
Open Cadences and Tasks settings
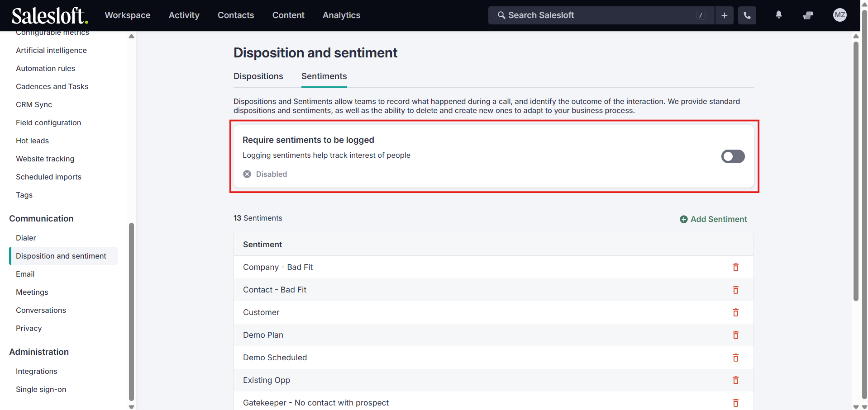pos(52,86)
